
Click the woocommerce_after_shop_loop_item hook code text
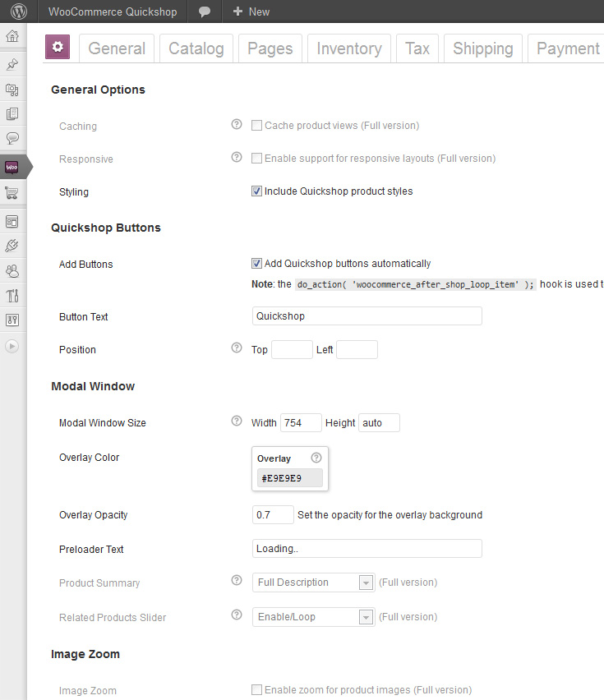pyautogui.click(x=415, y=284)
